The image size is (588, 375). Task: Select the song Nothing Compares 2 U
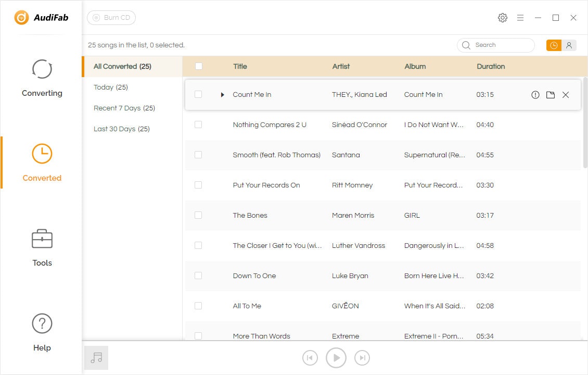tap(270, 124)
